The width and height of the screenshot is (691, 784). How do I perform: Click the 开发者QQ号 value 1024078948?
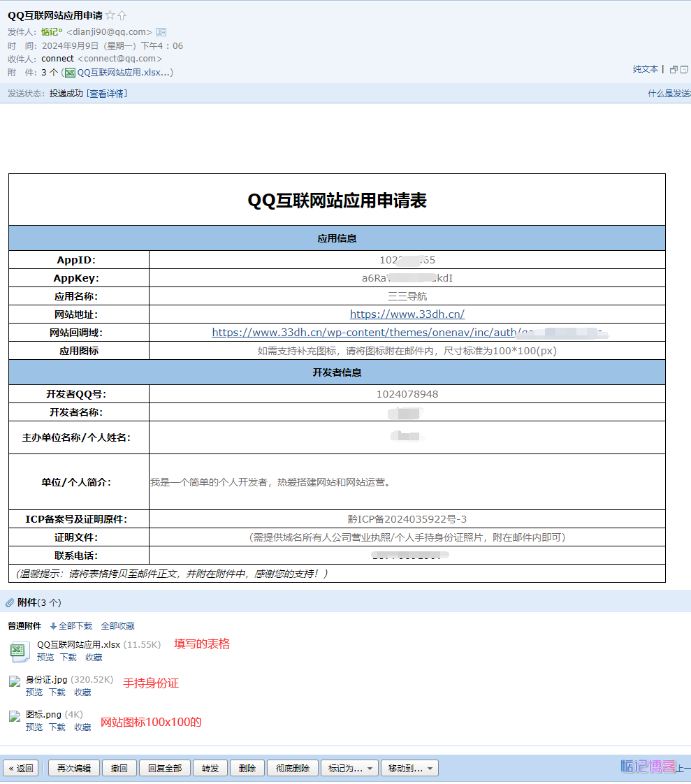coord(407,395)
